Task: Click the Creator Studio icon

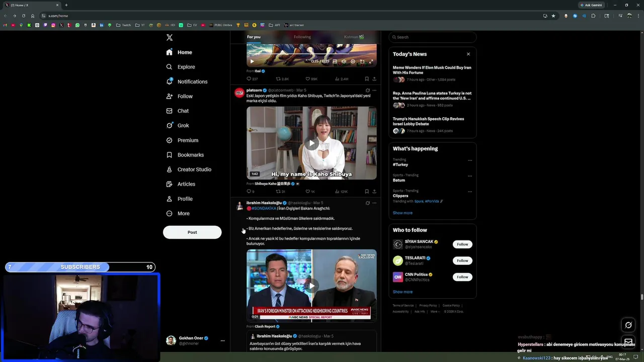Action: 169,169
